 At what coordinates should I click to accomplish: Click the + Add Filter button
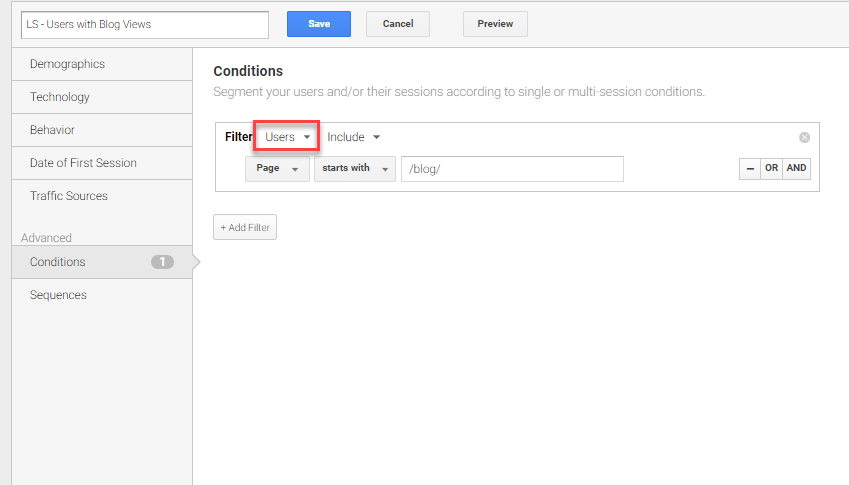pos(245,228)
